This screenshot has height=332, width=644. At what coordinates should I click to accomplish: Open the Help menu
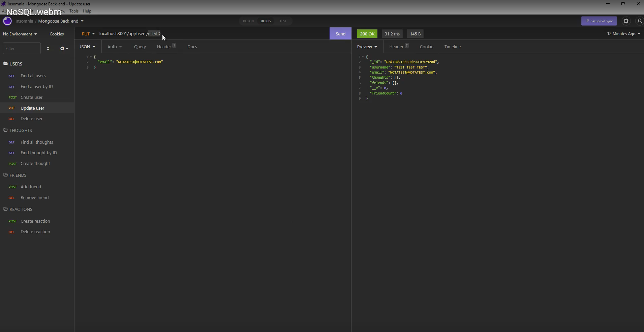(87, 11)
